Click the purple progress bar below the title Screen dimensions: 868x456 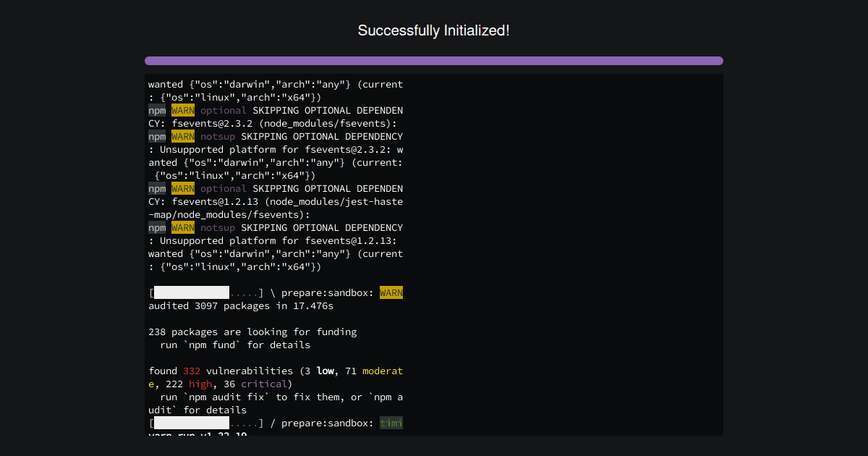tap(434, 61)
